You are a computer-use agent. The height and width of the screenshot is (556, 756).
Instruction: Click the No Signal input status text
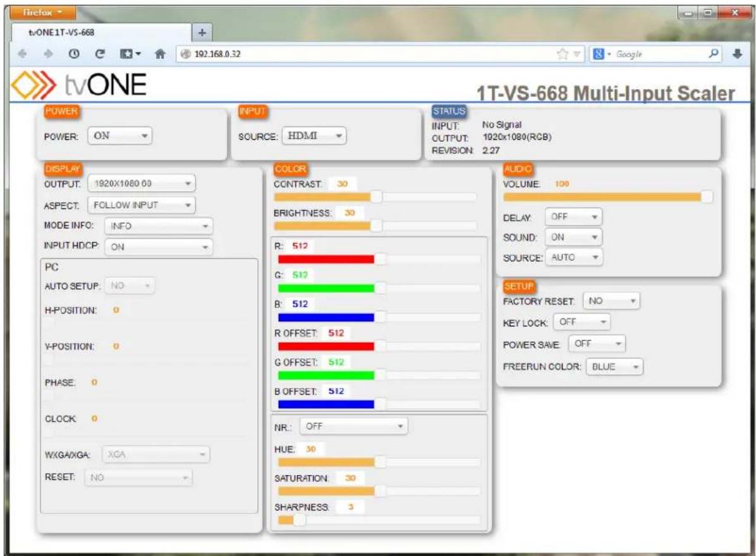click(501, 125)
